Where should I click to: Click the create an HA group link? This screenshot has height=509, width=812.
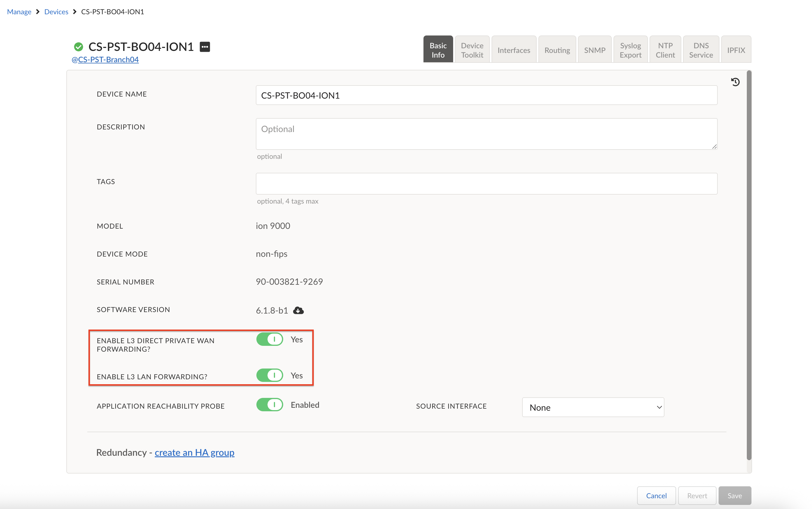194,453
